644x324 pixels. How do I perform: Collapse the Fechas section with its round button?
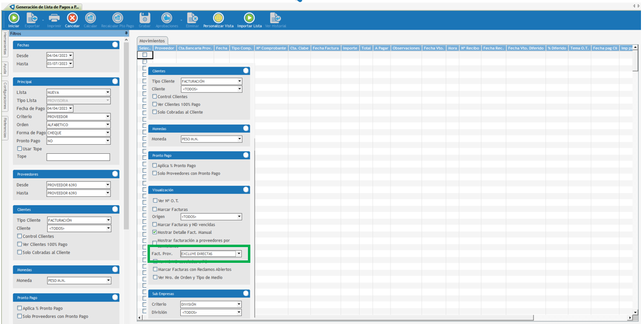[x=115, y=45]
